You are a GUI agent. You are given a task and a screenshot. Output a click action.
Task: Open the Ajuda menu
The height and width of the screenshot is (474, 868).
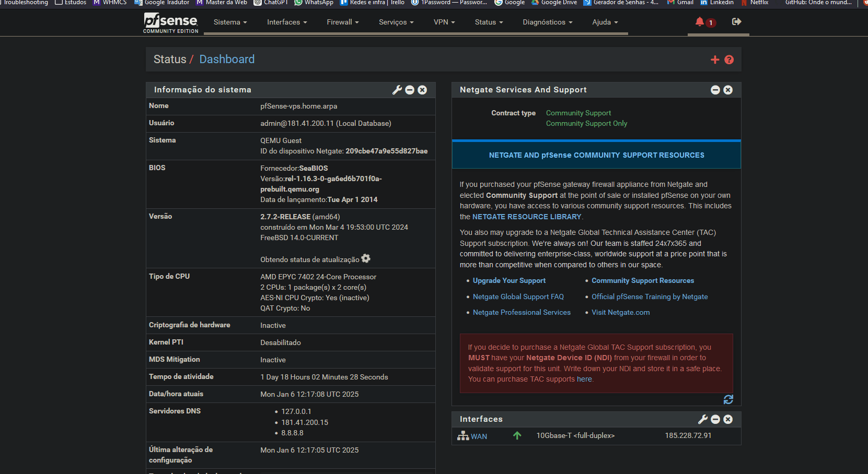pyautogui.click(x=605, y=22)
